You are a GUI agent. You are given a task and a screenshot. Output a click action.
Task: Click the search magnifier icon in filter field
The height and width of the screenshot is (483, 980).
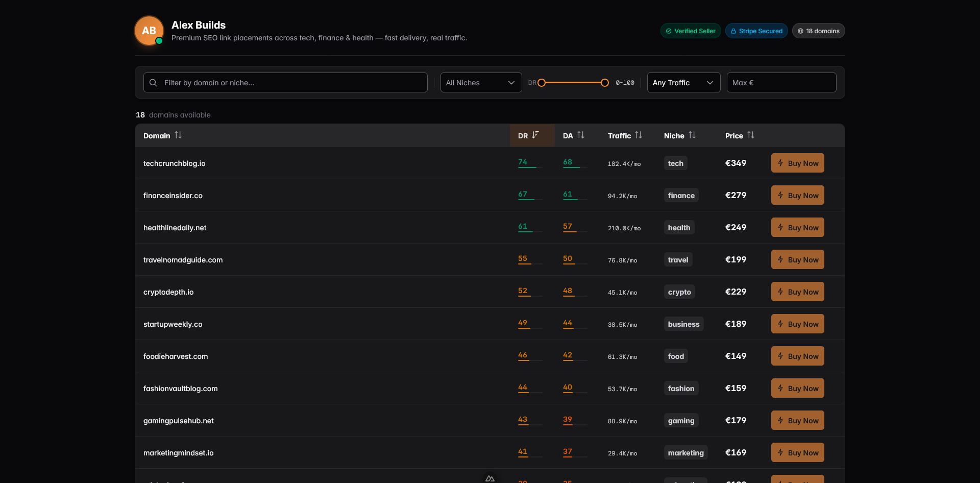coord(153,82)
